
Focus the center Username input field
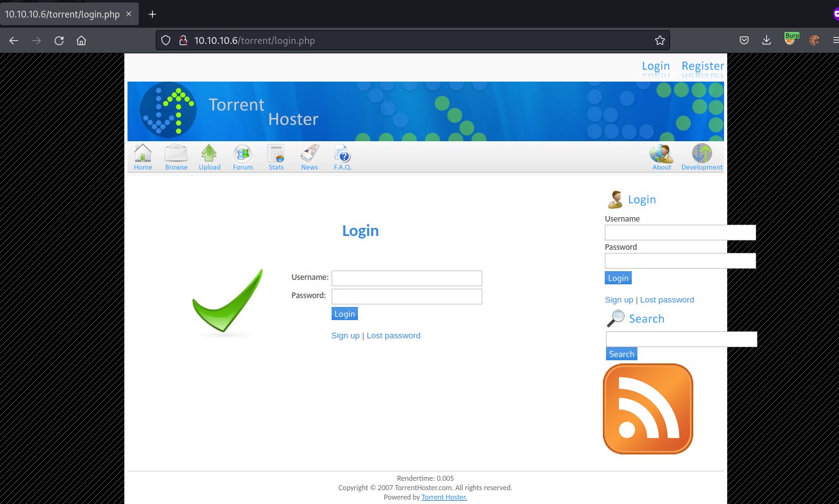(406, 278)
